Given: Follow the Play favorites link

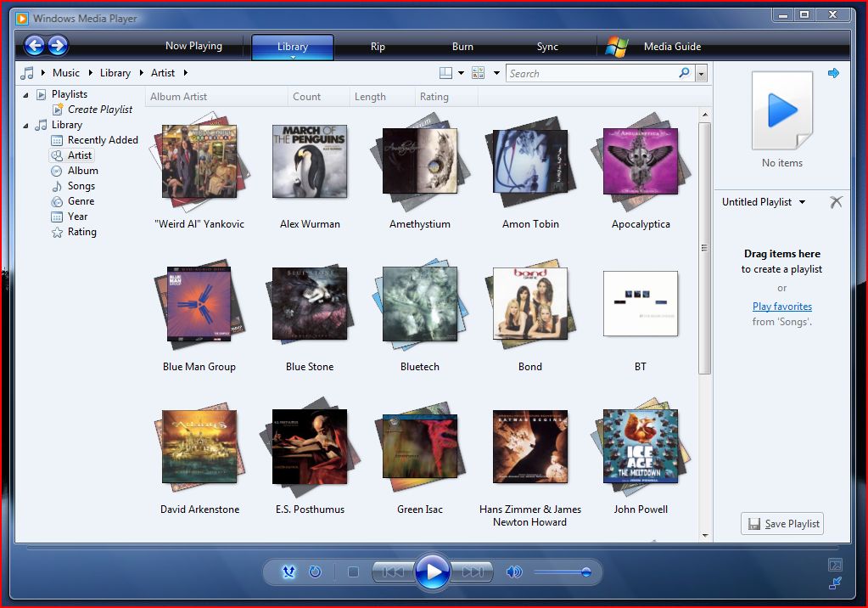Looking at the screenshot, I should (781, 307).
